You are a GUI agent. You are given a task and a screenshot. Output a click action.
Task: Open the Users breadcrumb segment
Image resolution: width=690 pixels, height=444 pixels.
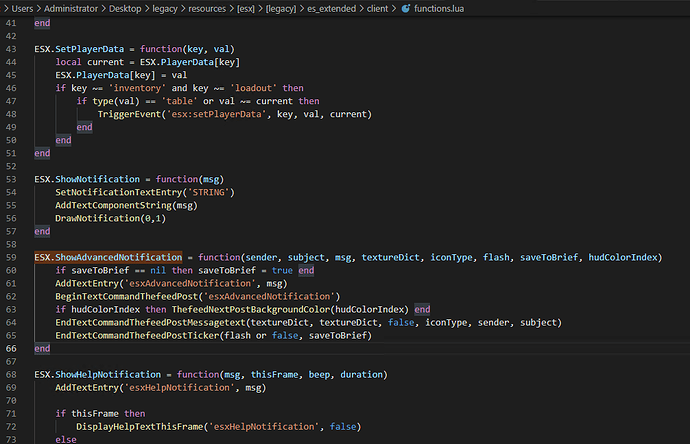pos(22,8)
